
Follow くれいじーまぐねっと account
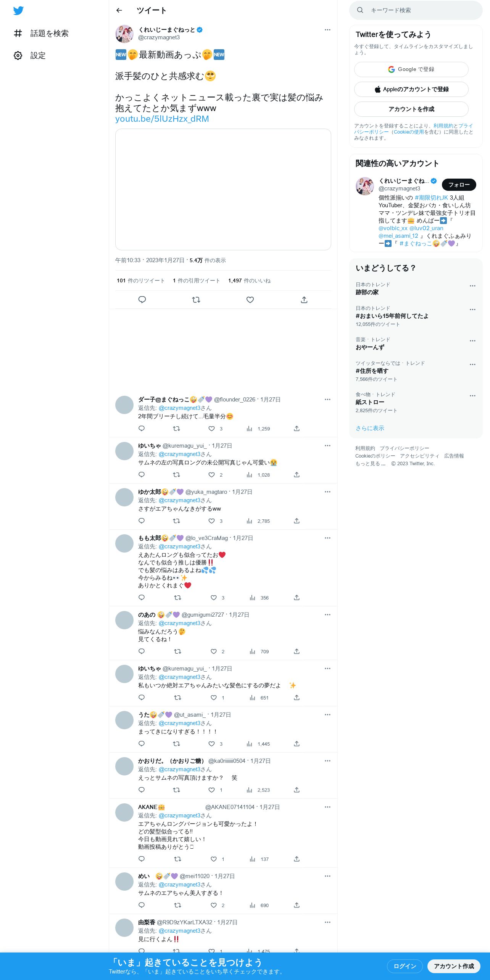point(459,185)
